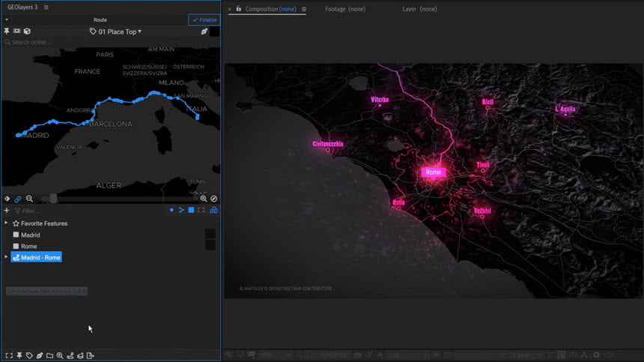Toggle the blue point feature filter dot
The width and height of the screenshot is (644, 362).
point(171,211)
